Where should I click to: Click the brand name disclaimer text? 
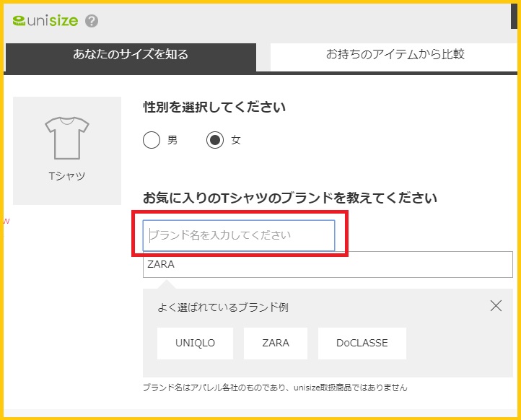(275, 388)
